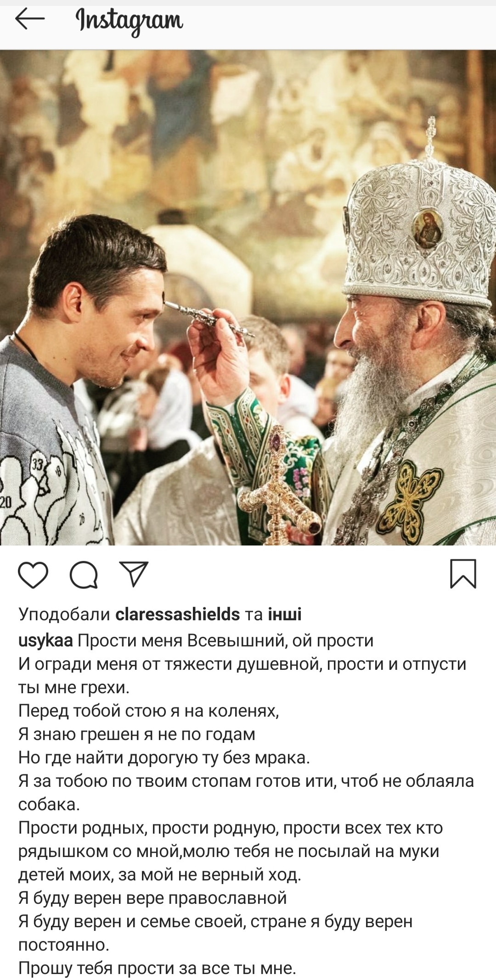Tap the post photo of the blessing
The image size is (496, 980).
(248, 297)
